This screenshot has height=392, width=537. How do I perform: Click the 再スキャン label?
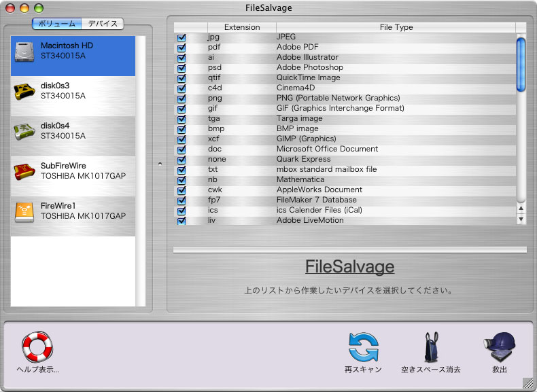(x=363, y=370)
